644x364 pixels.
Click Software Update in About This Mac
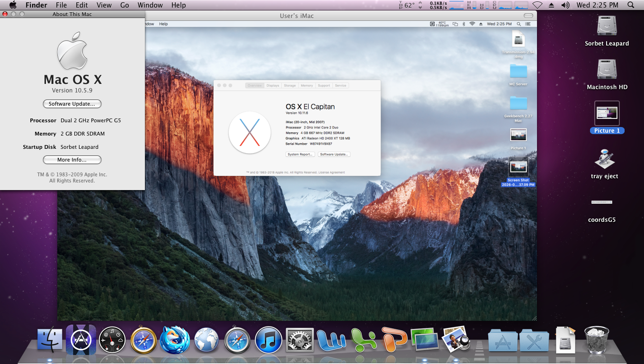[72, 104]
